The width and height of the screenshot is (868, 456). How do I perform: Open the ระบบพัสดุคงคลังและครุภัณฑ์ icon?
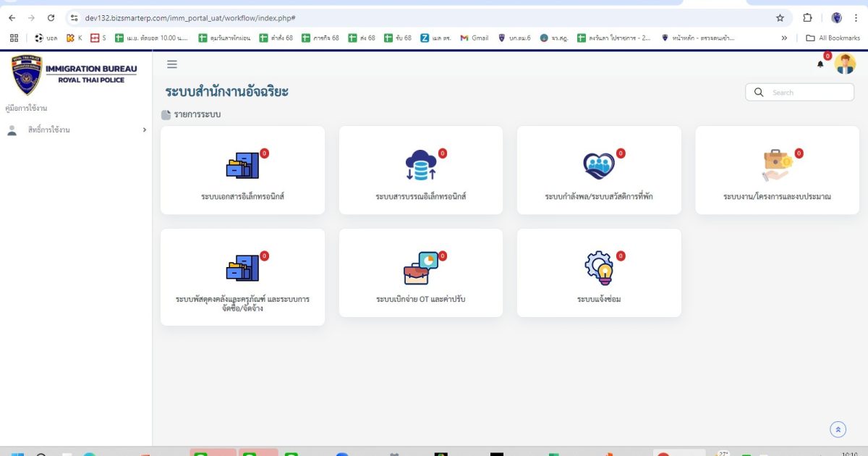point(242,268)
